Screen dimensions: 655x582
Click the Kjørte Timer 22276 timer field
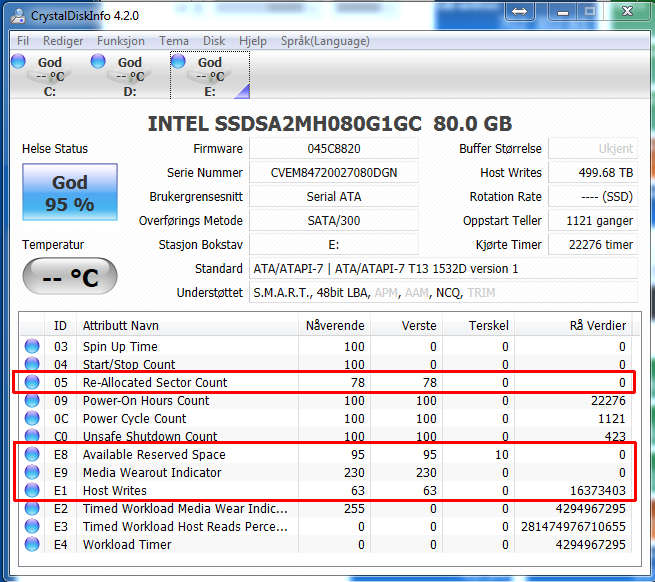click(593, 244)
